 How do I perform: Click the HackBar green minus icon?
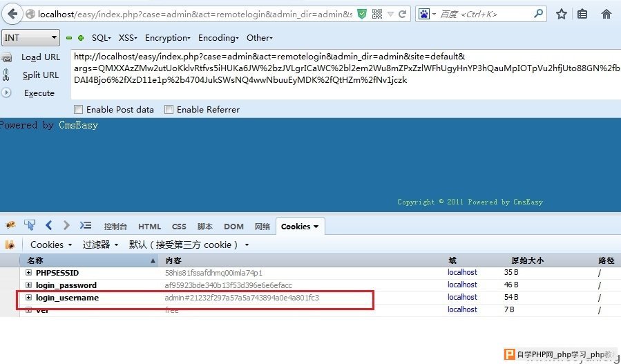tap(69, 38)
